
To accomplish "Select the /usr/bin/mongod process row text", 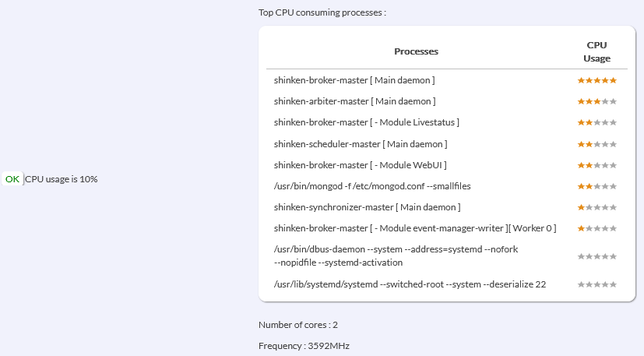I will tap(372, 186).
